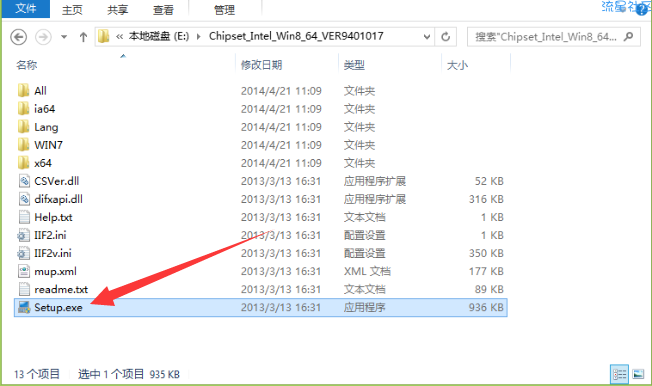Select the All folder icon
Viewport: 652px width, 386px height.
[24, 90]
